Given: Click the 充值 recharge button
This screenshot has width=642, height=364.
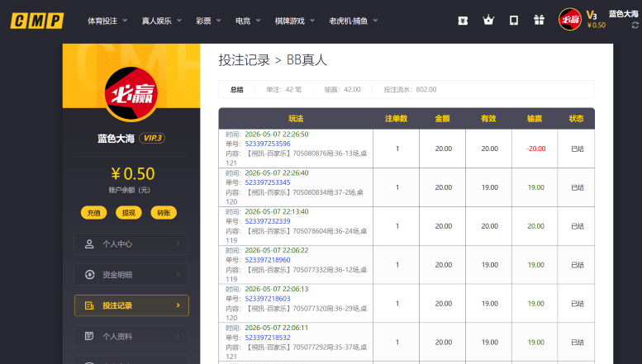Looking at the screenshot, I should pos(93,213).
